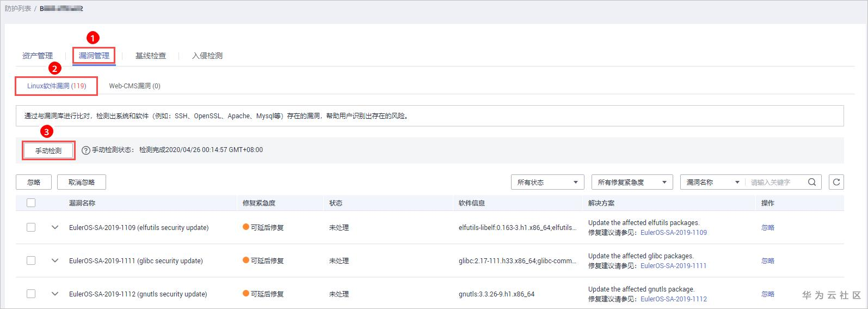Screen dimensions: 868x309
Task: Click the 取消忽略 button
Action: [x=82, y=182]
